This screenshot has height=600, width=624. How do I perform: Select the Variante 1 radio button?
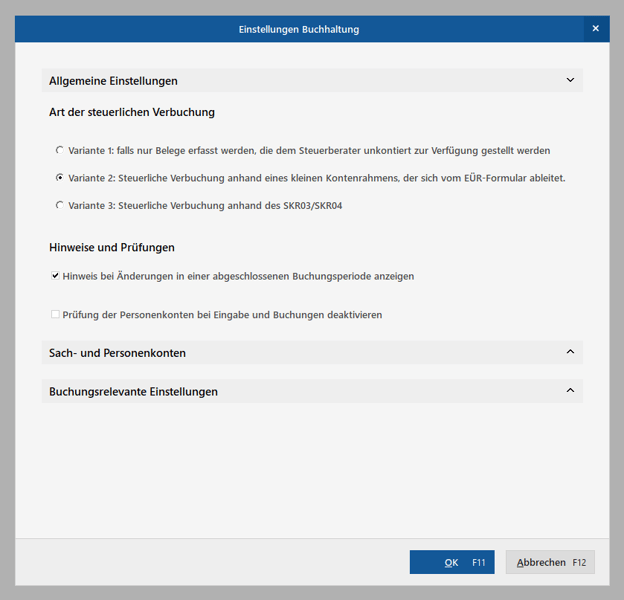click(60, 150)
